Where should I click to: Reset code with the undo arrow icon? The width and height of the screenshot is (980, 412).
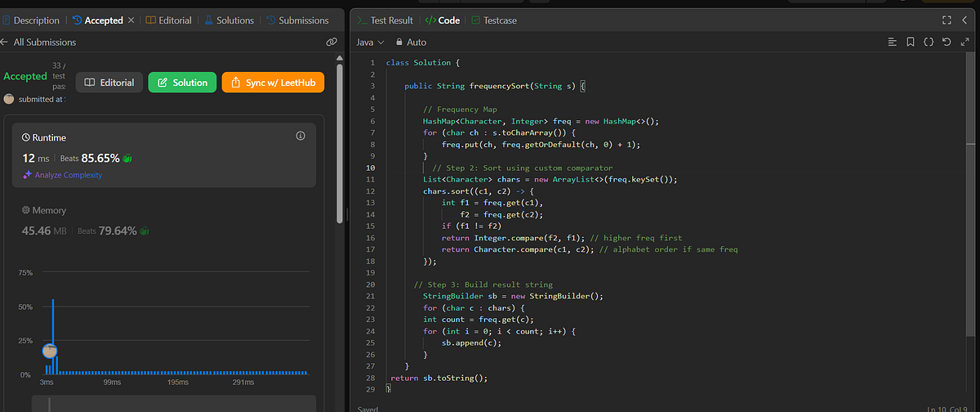coord(946,42)
